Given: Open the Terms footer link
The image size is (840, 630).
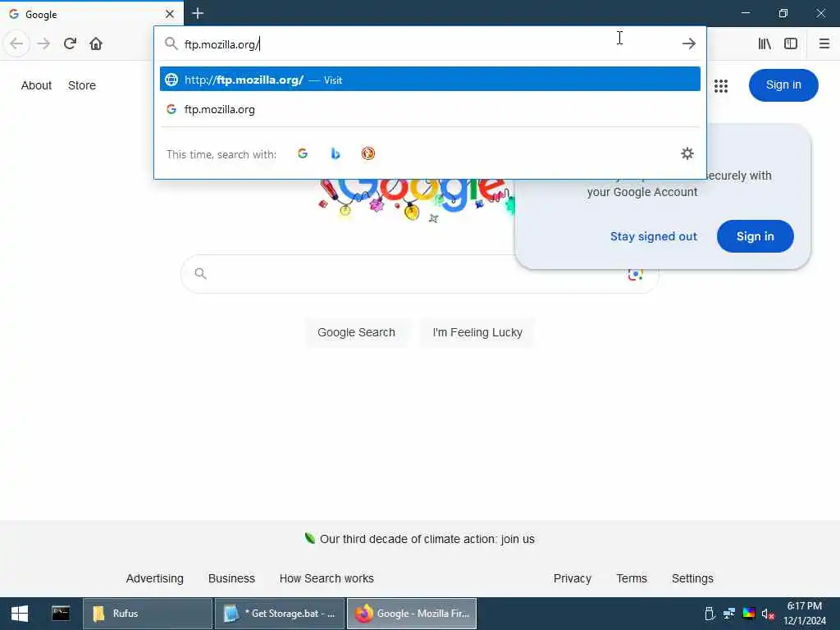Looking at the screenshot, I should click(632, 578).
